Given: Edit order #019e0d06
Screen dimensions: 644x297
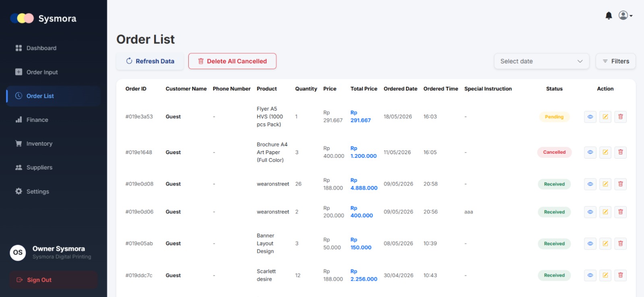Looking at the screenshot, I should point(605,212).
